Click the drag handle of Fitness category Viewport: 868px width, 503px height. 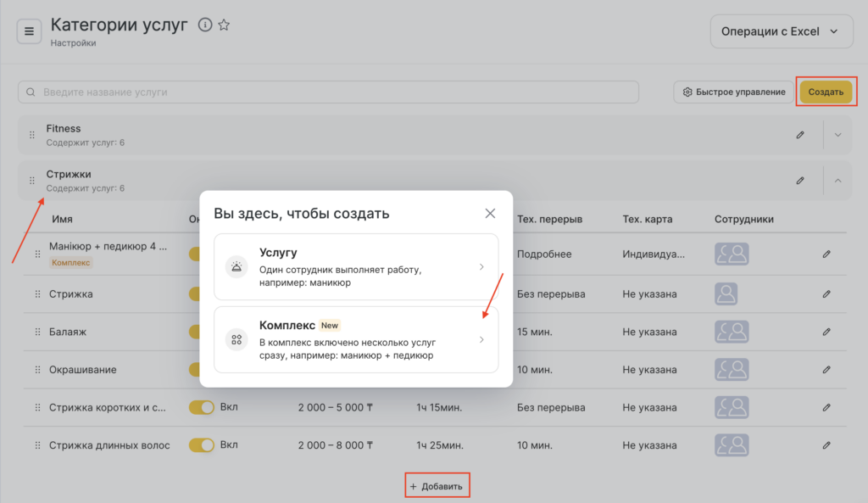pos(32,135)
